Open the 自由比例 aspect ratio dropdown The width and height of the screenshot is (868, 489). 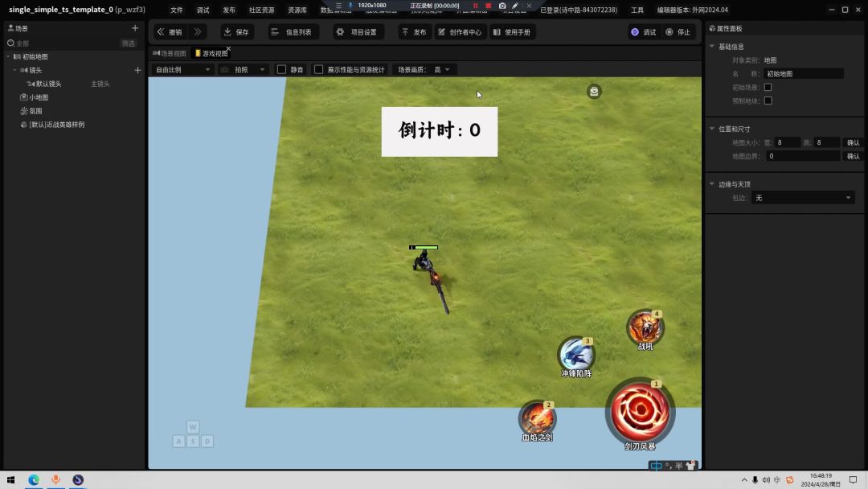[x=182, y=70]
